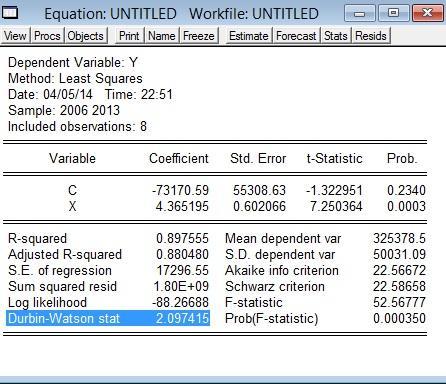The width and height of the screenshot is (446, 384).
Task: Click coefficient value -73170.59
Action: click(180, 190)
